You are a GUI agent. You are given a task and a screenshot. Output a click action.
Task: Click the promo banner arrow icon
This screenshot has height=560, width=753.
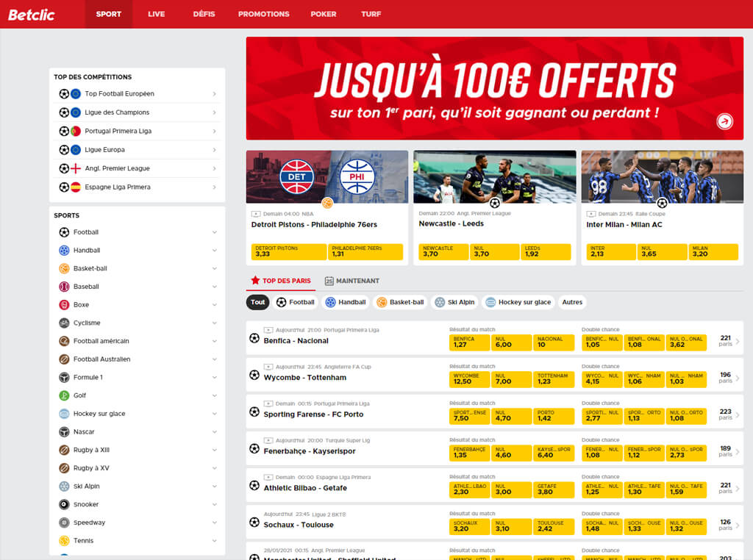724,121
